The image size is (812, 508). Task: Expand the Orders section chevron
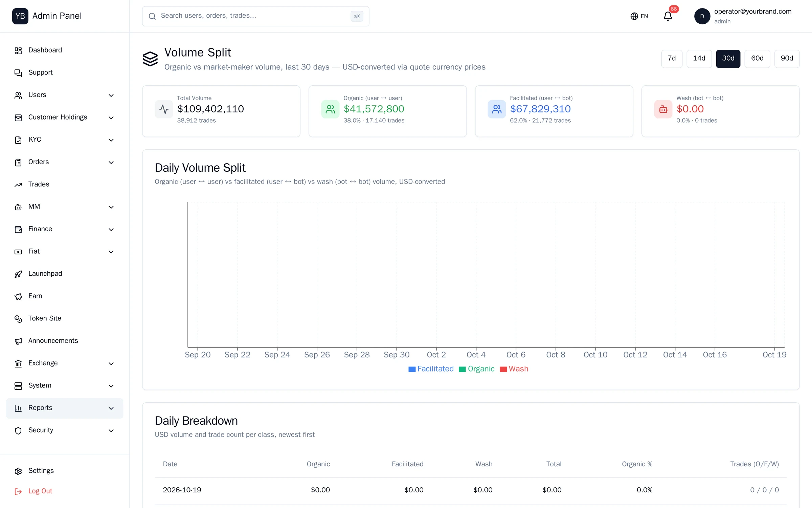point(111,162)
